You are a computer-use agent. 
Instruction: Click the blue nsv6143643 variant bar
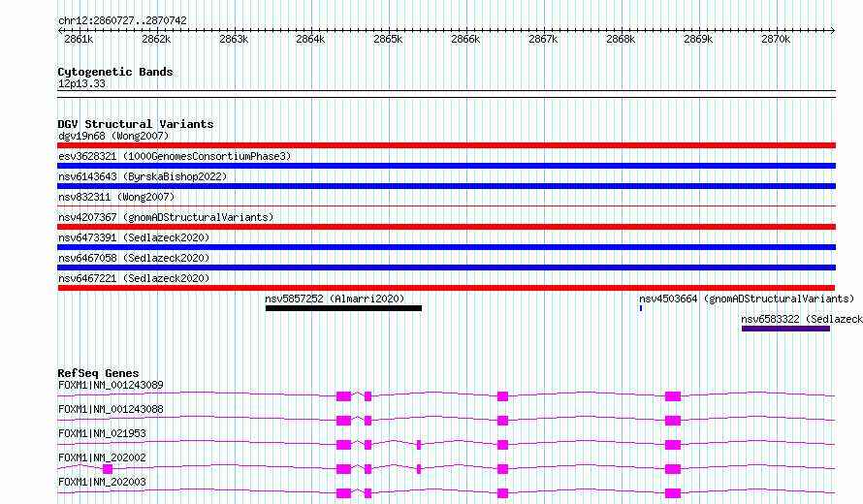[446, 186]
